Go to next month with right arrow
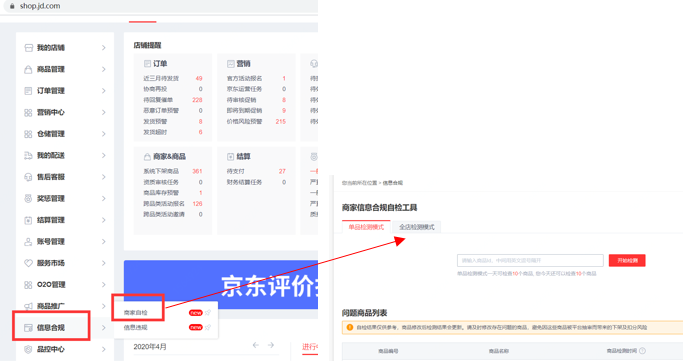The height and width of the screenshot is (361, 683). click(x=271, y=345)
